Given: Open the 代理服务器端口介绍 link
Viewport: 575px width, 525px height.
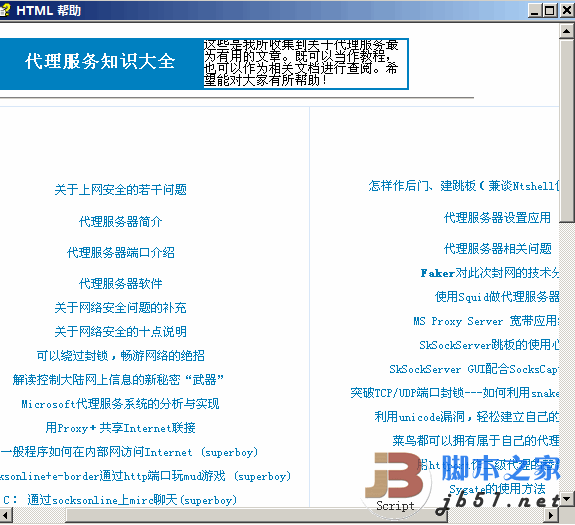Looking at the screenshot, I should point(121,253).
